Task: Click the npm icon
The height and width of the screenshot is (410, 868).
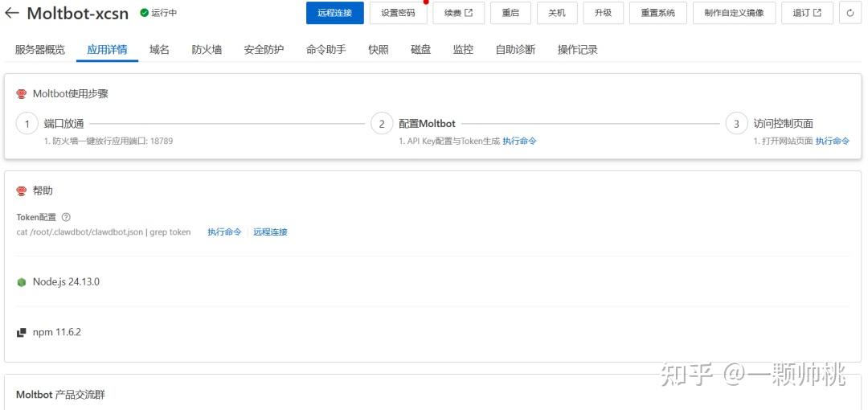Action: 22,333
